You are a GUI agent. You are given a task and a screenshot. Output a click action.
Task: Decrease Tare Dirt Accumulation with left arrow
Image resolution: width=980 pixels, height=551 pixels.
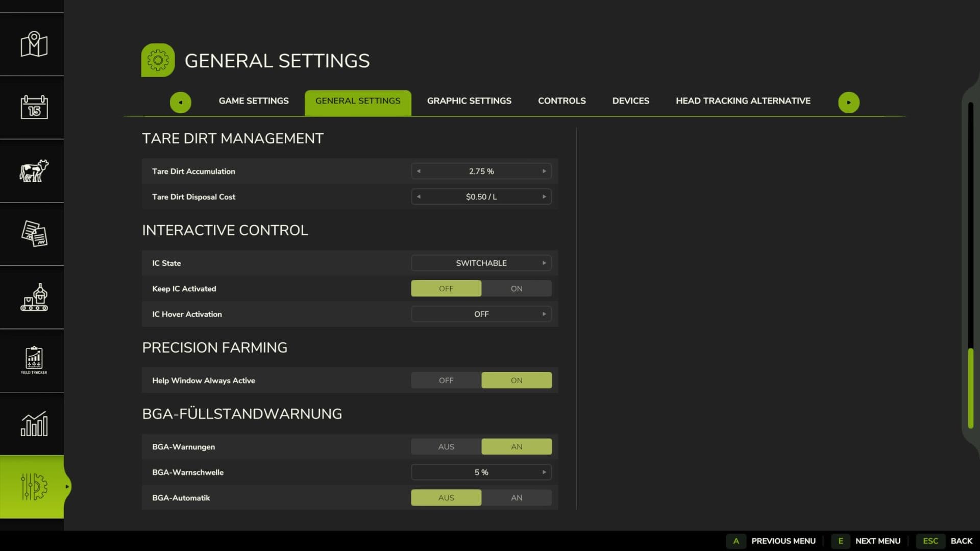[419, 171]
